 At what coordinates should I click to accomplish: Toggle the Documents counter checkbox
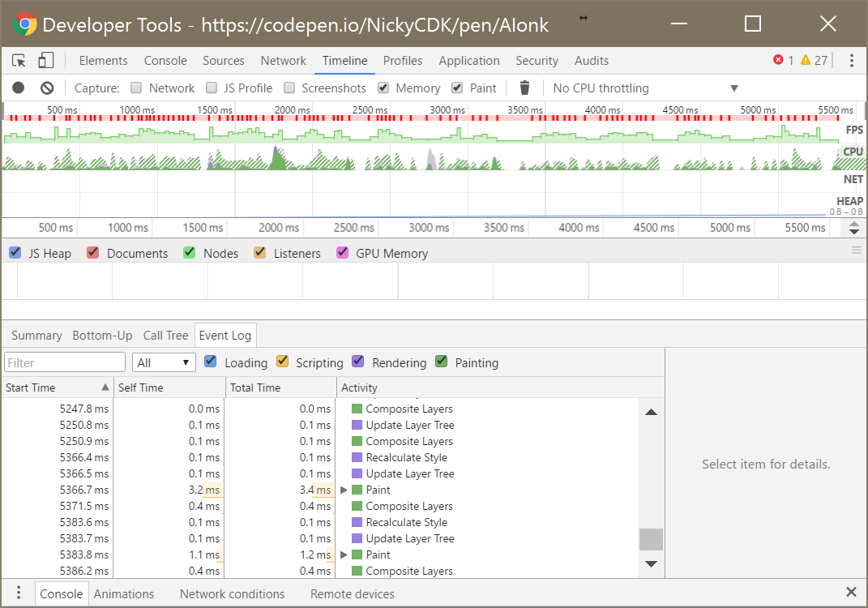click(x=93, y=252)
